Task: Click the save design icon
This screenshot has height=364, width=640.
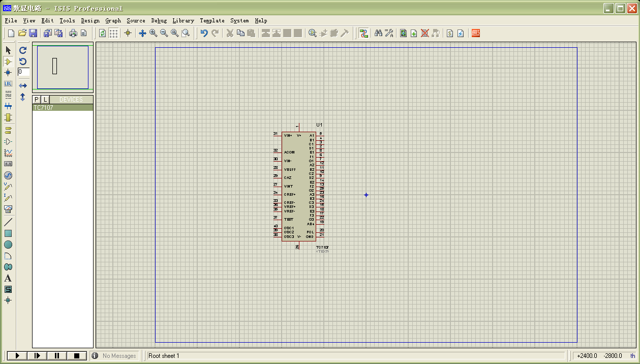Action: pos(33,33)
